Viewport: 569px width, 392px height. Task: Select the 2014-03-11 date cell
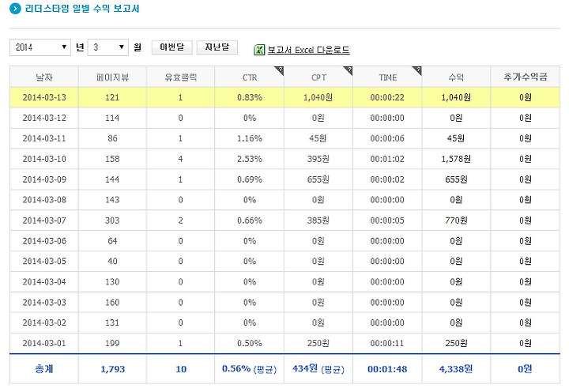(x=44, y=138)
